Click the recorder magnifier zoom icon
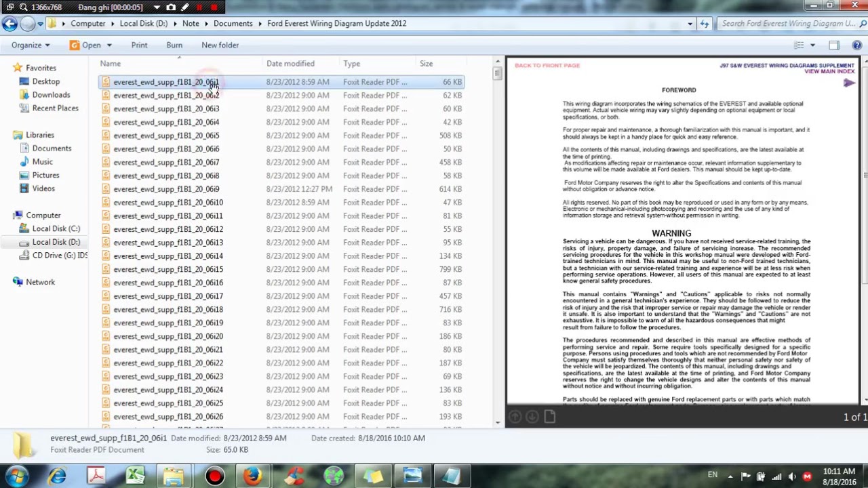This screenshot has height=488, width=868. click(x=24, y=7)
